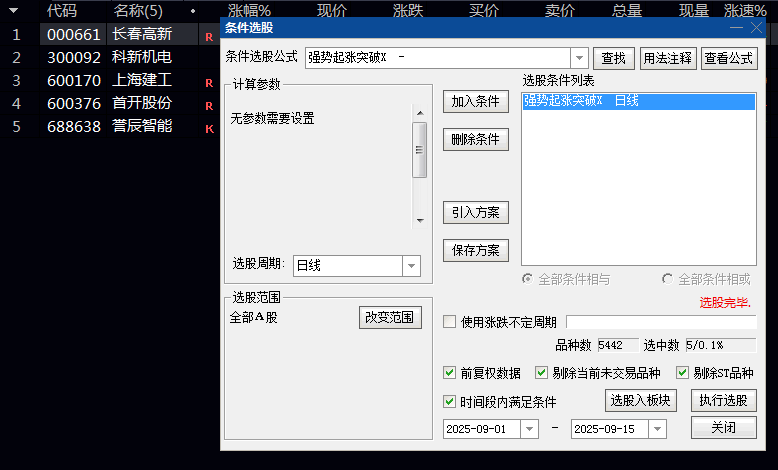Run 执行选股 button
The height and width of the screenshot is (470, 778).
(723, 400)
